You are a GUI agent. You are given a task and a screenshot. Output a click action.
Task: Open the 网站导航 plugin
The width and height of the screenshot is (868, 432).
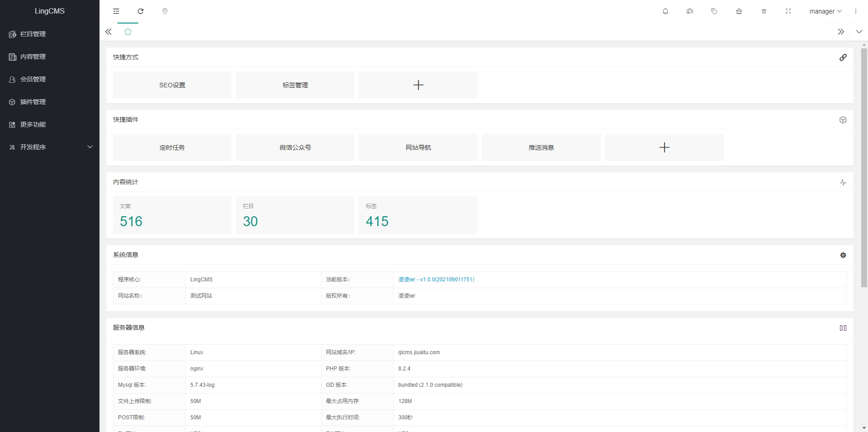(418, 147)
